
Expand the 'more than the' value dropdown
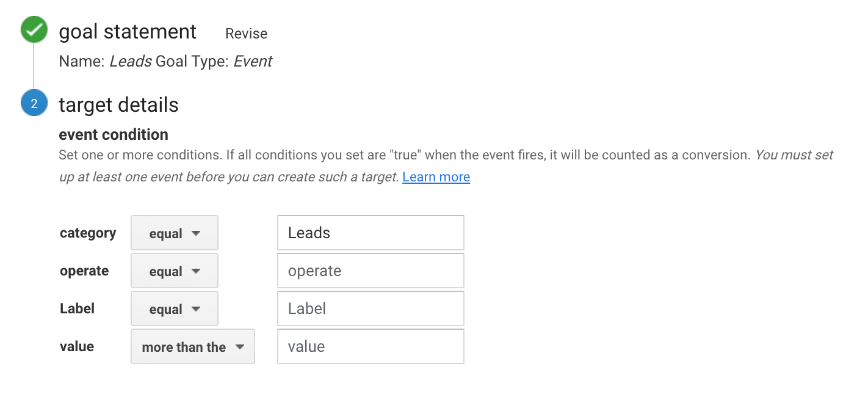click(193, 346)
